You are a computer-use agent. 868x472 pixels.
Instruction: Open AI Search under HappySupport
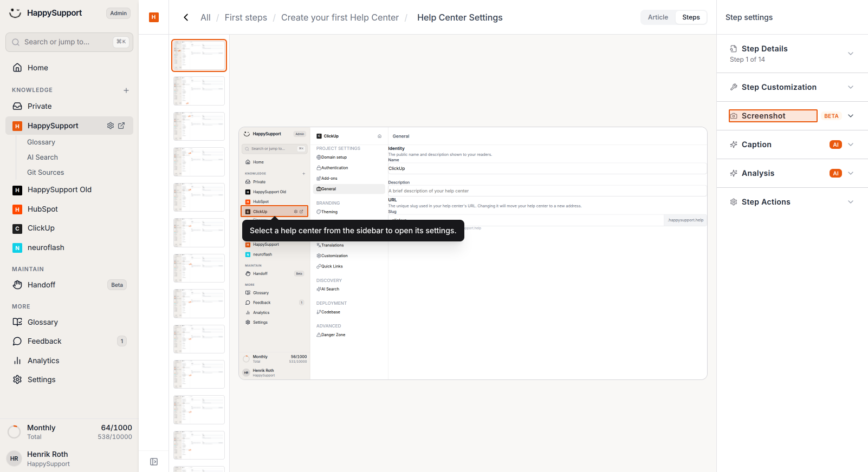[42, 158]
